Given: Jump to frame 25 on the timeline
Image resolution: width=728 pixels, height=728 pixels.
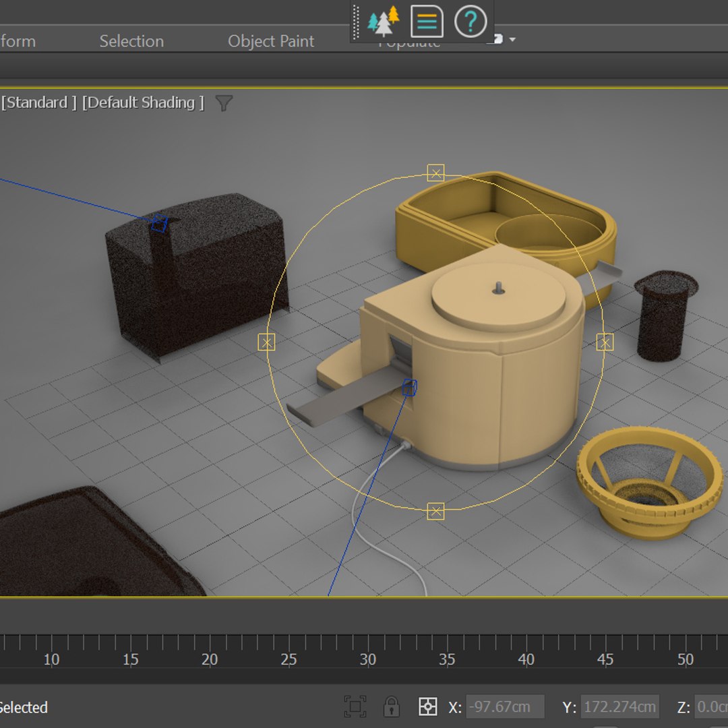Looking at the screenshot, I should tap(289, 659).
